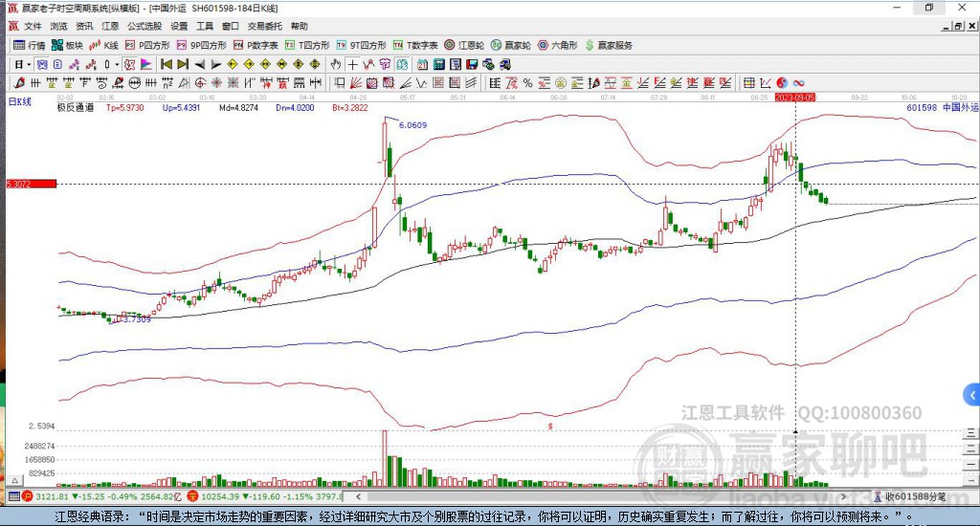Click the red floppy save icon

click(x=472, y=64)
